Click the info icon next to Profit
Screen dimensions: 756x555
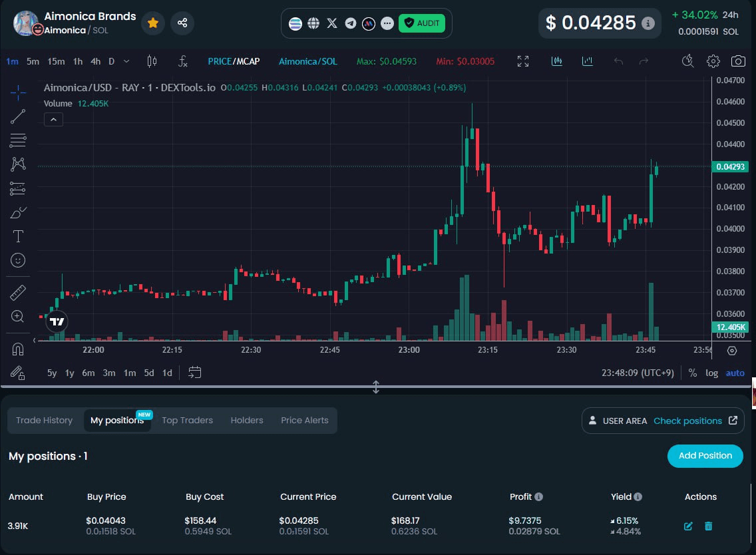[x=538, y=496]
